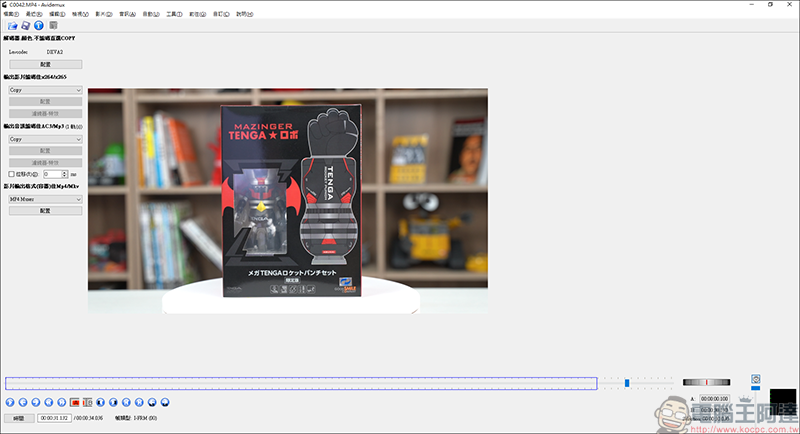Click the Save Video disk icon
This screenshot has height=434, width=800.
[x=24, y=25]
